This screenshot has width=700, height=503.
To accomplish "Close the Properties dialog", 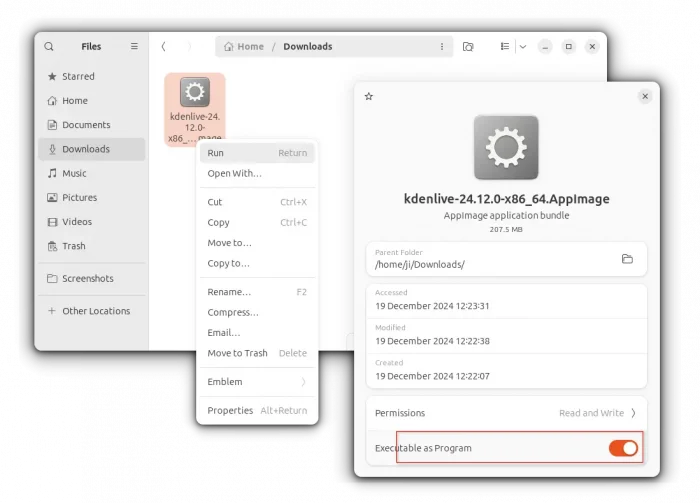I will 645,96.
